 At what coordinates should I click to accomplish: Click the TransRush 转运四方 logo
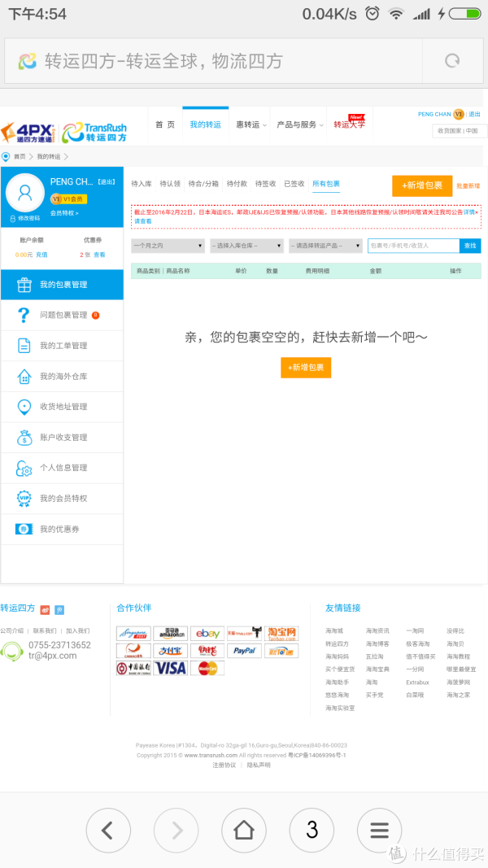coord(94,133)
